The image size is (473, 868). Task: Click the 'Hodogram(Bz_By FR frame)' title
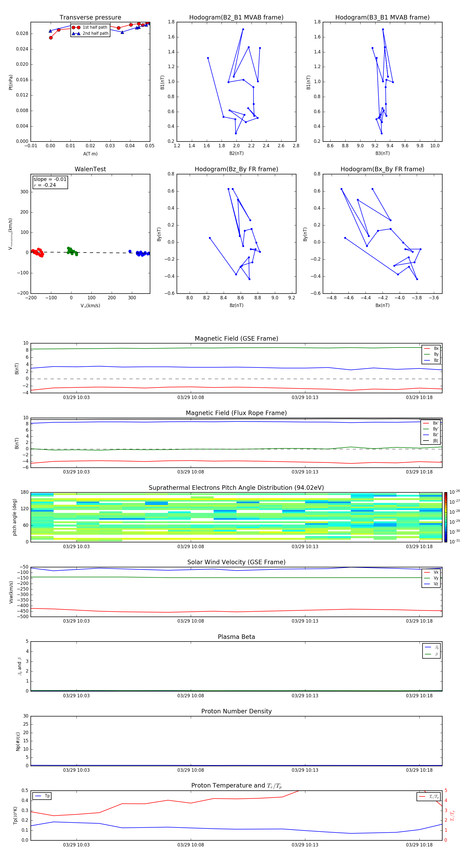pyautogui.click(x=236, y=169)
